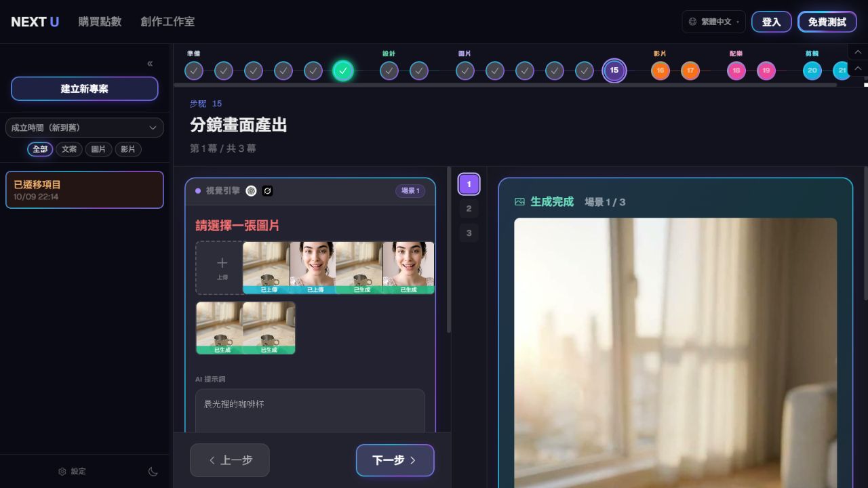The height and width of the screenshot is (488, 868).
Task: Open settings gear in sidebar footer
Action: coord(62,472)
